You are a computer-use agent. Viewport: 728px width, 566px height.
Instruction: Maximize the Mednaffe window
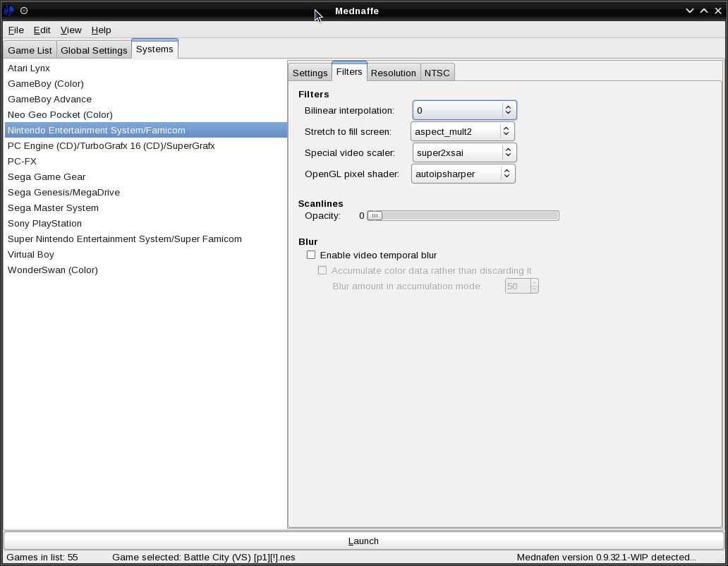click(x=704, y=11)
